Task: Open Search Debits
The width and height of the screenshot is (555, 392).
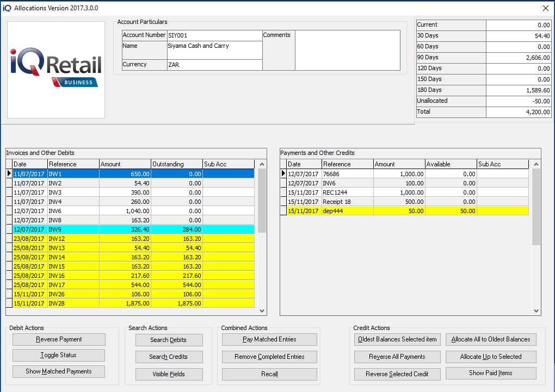Action: pos(169,340)
